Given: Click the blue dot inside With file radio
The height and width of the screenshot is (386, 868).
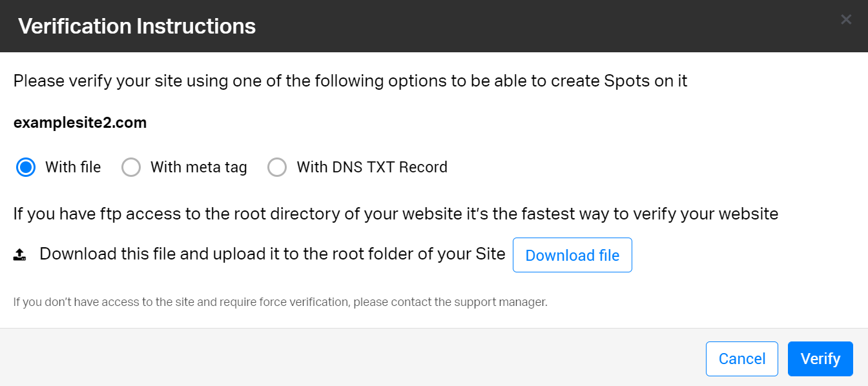Looking at the screenshot, I should tap(26, 168).
